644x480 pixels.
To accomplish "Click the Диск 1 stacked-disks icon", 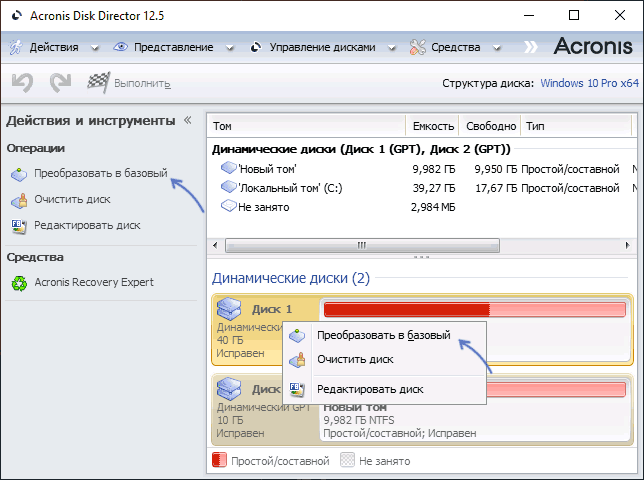I will [x=229, y=309].
